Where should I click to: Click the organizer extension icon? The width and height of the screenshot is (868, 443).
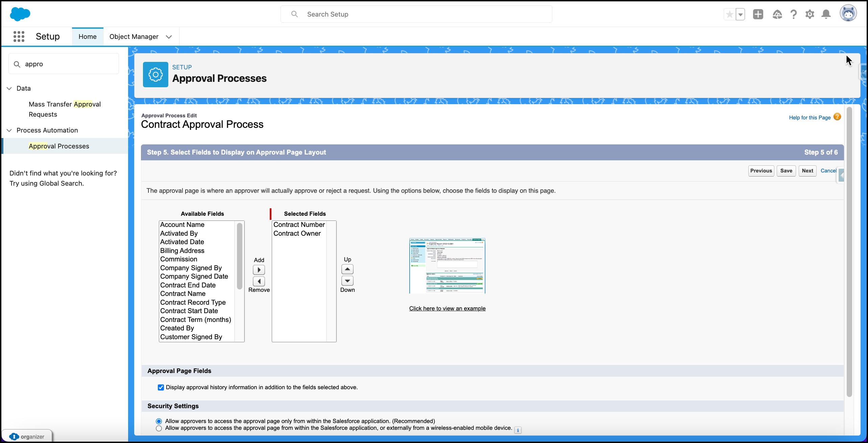pyautogui.click(x=14, y=437)
